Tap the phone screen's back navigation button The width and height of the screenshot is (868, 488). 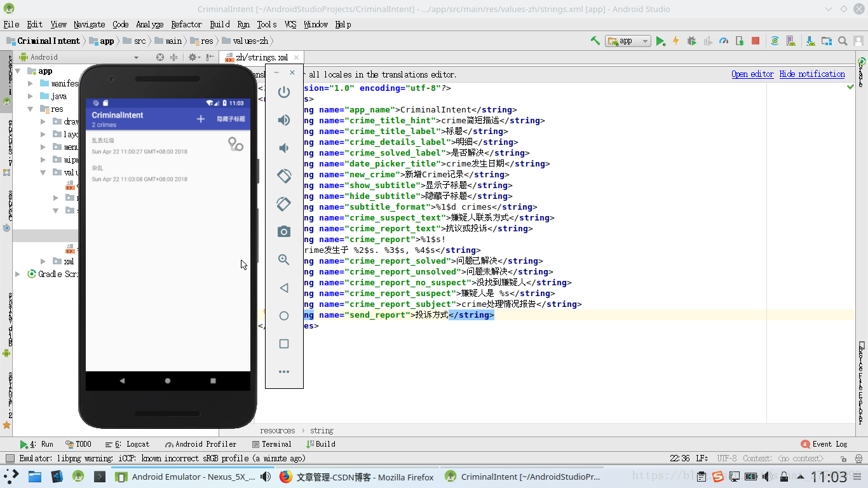click(123, 381)
